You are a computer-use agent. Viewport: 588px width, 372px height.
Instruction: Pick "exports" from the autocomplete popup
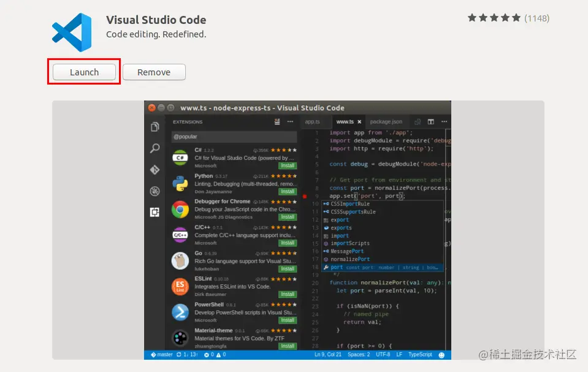(383, 228)
